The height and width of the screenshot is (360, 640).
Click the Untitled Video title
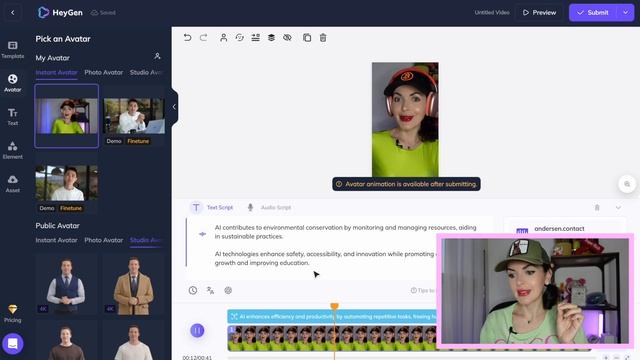(492, 13)
